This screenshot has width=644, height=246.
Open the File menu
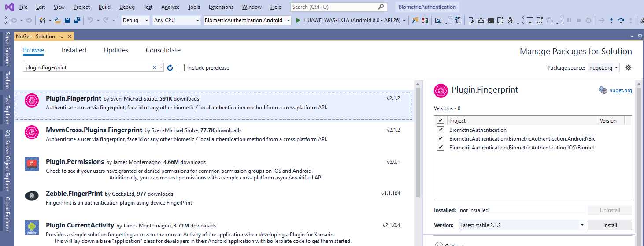[x=23, y=7]
